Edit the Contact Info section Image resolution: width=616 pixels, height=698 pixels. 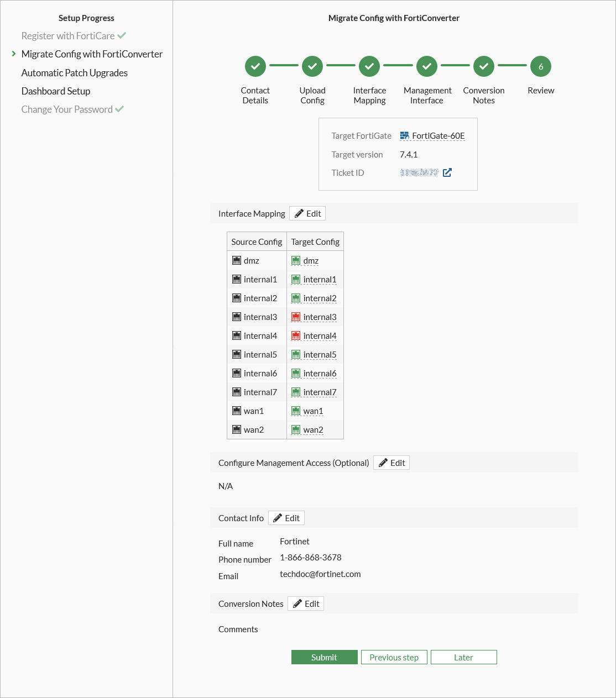click(x=286, y=518)
